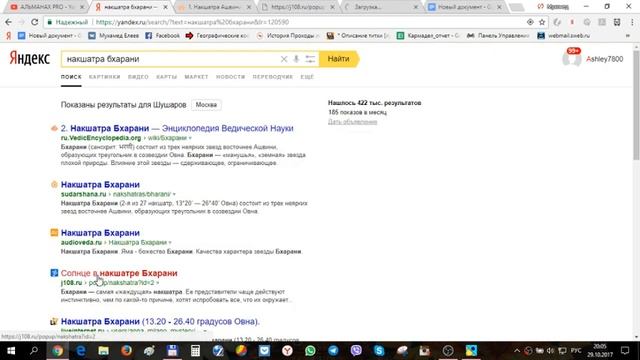Open the floppy disk save app in taskbar
This screenshot has width=640, height=360.
pyautogui.click(x=172, y=351)
